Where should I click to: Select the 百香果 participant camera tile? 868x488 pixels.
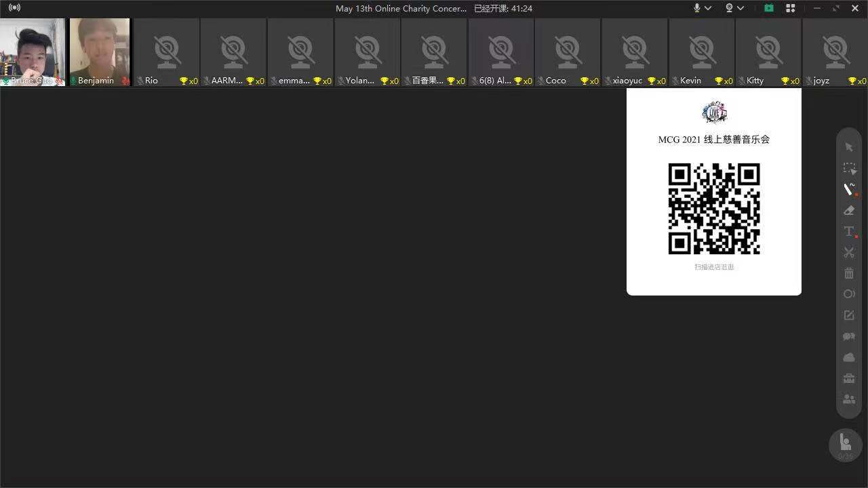click(x=434, y=52)
